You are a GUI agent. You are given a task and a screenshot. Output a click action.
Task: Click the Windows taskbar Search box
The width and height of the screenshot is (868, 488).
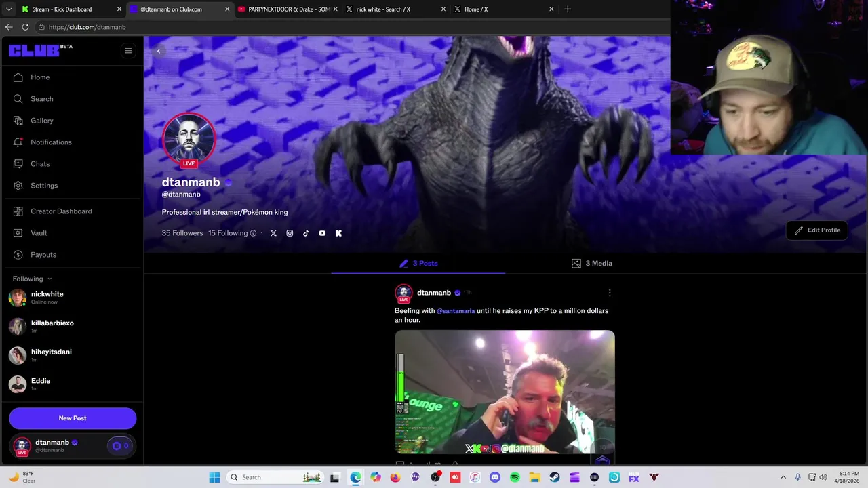[x=275, y=477]
